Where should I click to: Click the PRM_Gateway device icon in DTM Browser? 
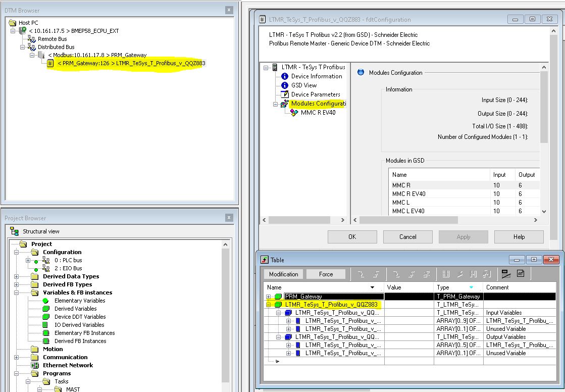(x=42, y=55)
